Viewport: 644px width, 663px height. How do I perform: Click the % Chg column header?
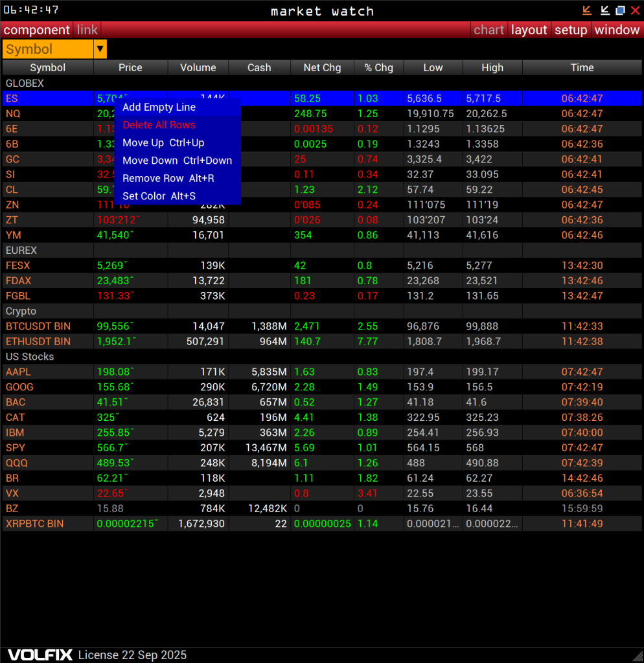pyautogui.click(x=379, y=67)
